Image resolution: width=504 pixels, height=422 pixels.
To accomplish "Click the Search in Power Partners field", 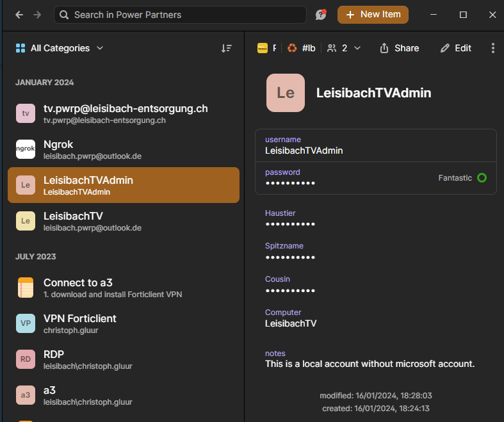I will pos(180,15).
